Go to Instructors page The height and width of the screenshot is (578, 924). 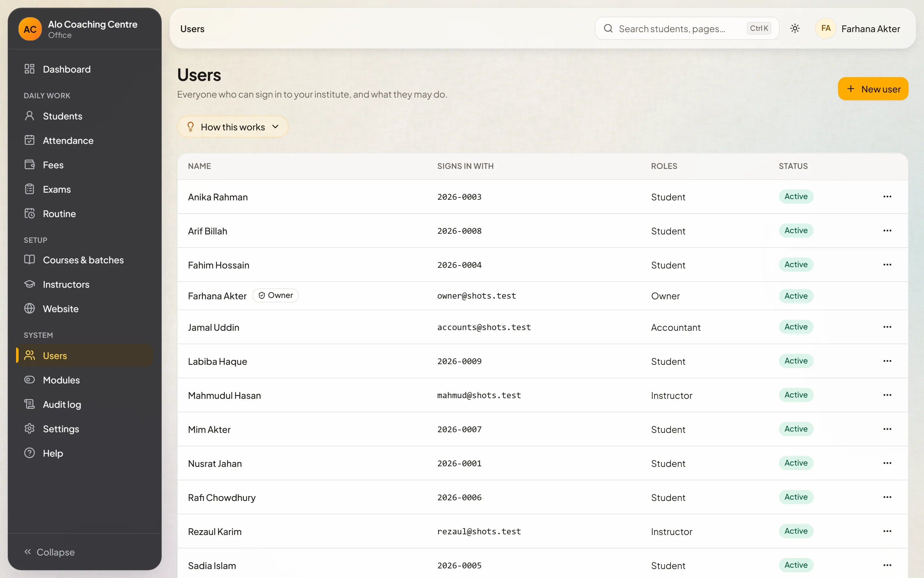point(84,285)
